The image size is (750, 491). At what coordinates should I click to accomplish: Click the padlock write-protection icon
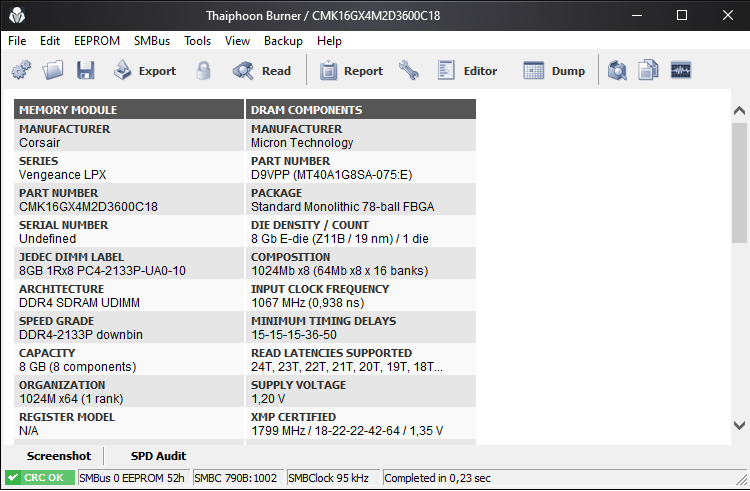click(x=203, y=71)
